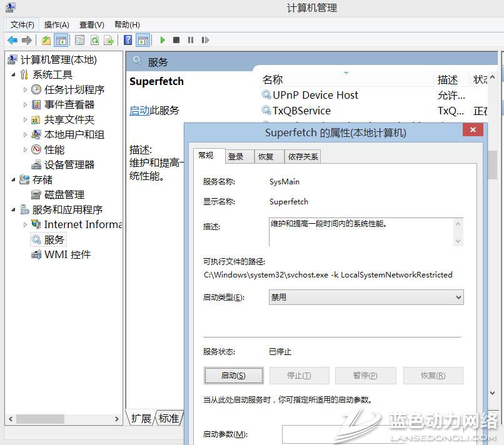This screenshot has width=504, height=445.
Task: Click the 启动 link for this service
Action: click(139, 110)
